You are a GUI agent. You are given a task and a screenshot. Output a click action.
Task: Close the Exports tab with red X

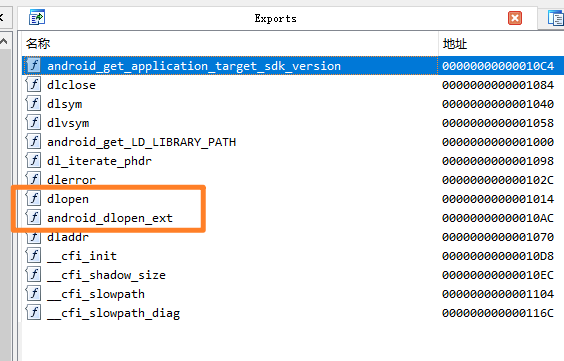pos(515,18)
